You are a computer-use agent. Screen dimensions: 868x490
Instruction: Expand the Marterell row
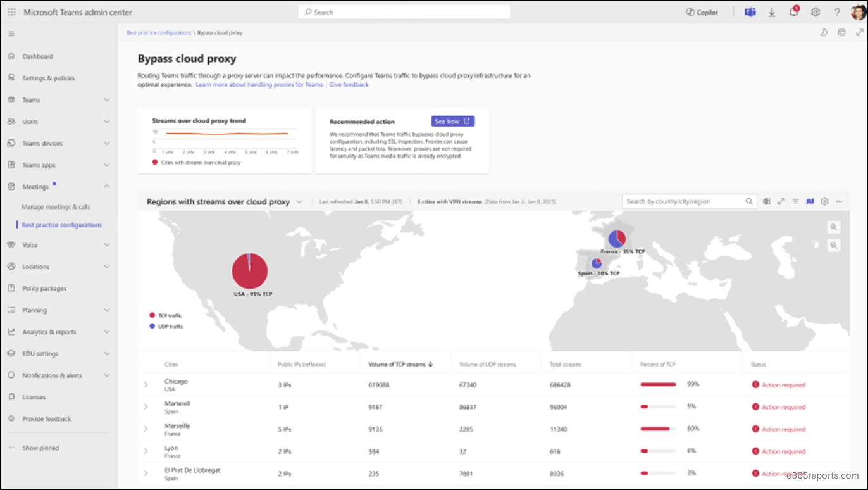pyautogui.click(x=146, y=407)
